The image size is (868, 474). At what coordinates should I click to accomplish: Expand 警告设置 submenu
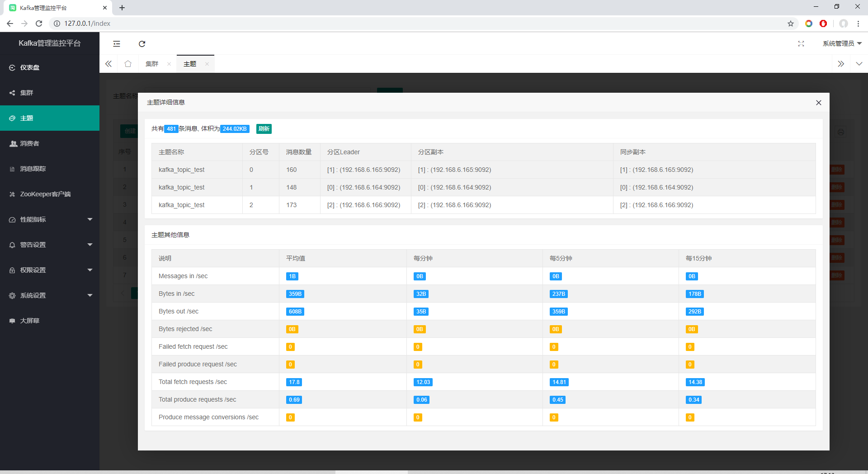pyautogui.click(x=50, y=245)
